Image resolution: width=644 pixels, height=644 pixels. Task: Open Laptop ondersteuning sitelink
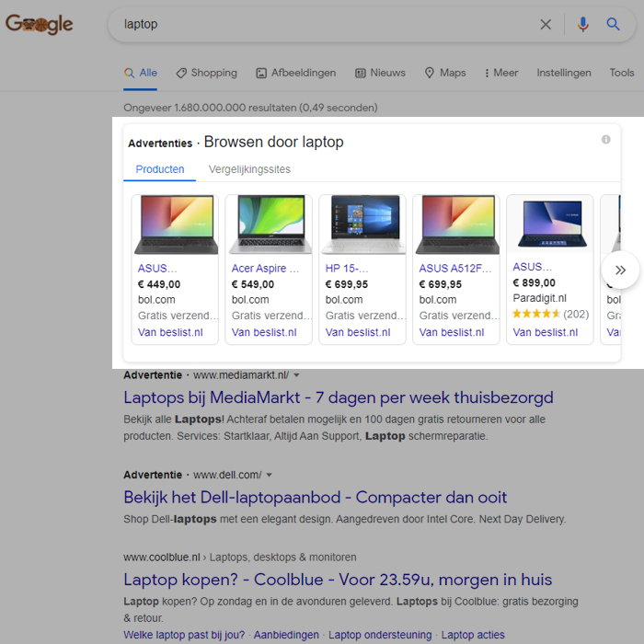click(x=380, y=635)
